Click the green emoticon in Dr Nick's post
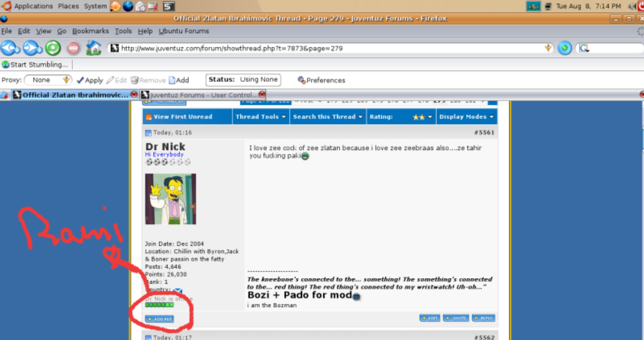This screenshot has width=644, height=340. (x=305, y=156)
